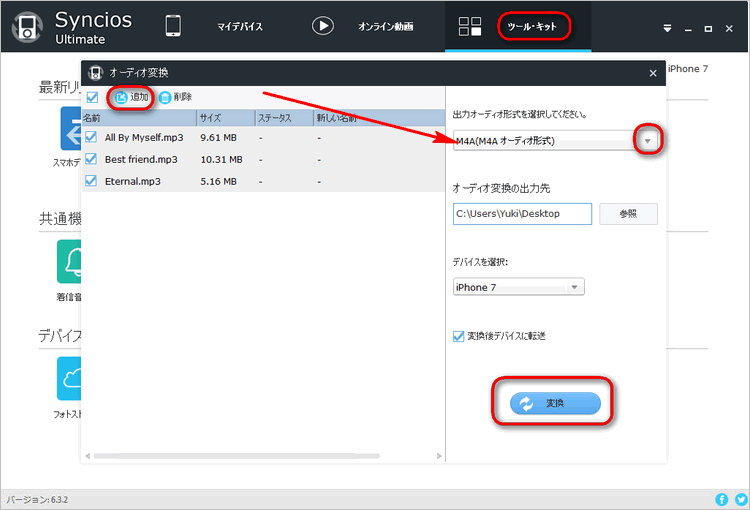Click the バージョン: 6.3.2 status text
The height and width of the screenshot is (510, 750).
pos(37,500)
